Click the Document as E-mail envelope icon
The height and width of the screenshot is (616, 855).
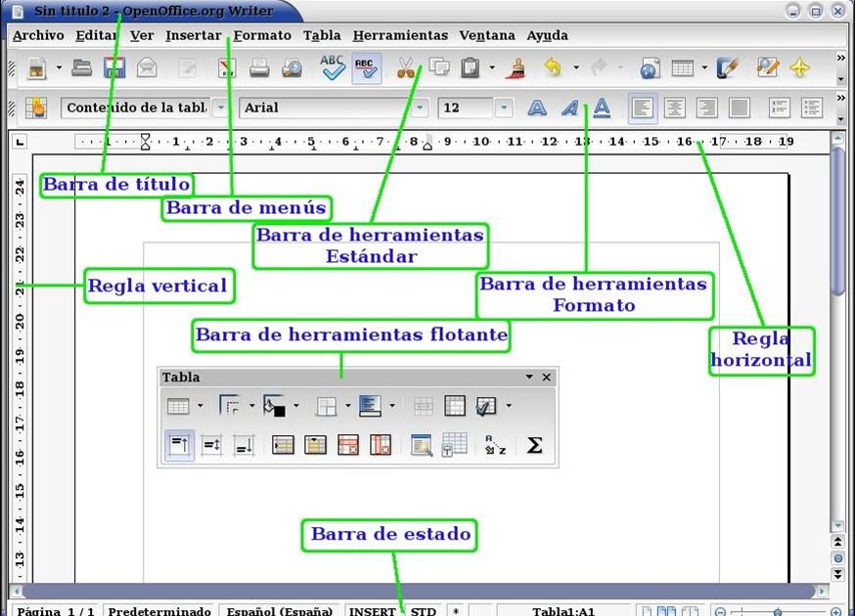point(147,68)
